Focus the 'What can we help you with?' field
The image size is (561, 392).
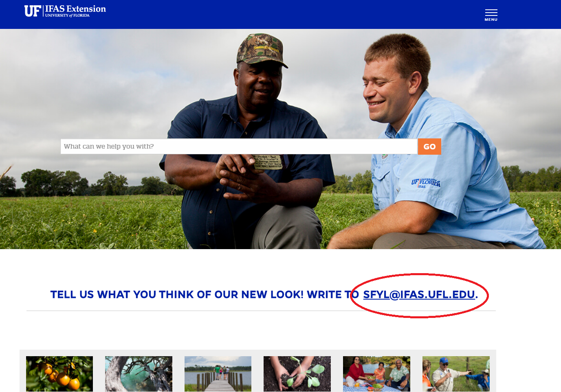click(239, 147)
